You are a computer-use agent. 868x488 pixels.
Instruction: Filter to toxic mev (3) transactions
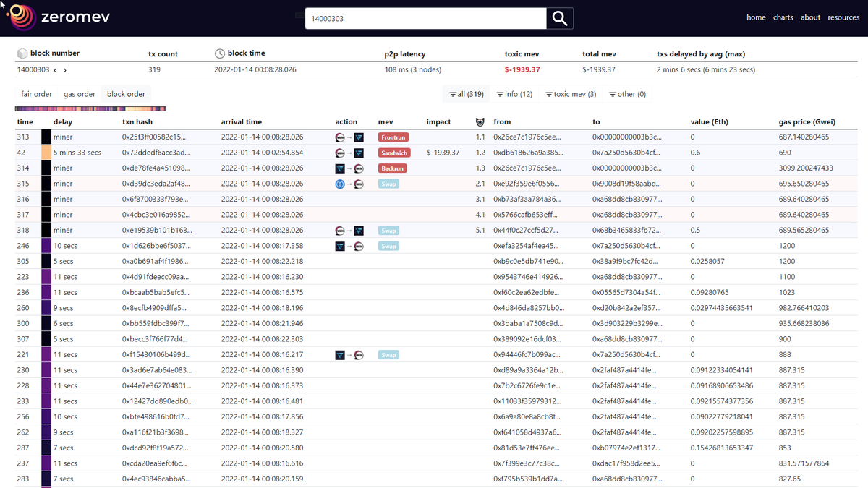[571, 94]
